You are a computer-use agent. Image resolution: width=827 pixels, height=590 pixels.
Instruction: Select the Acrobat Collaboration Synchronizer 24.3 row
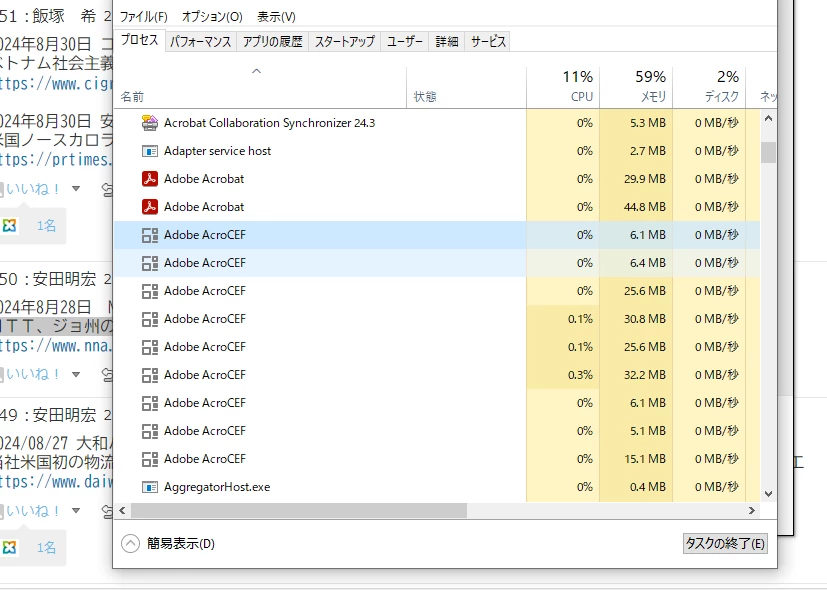click(x=437, y=123)
